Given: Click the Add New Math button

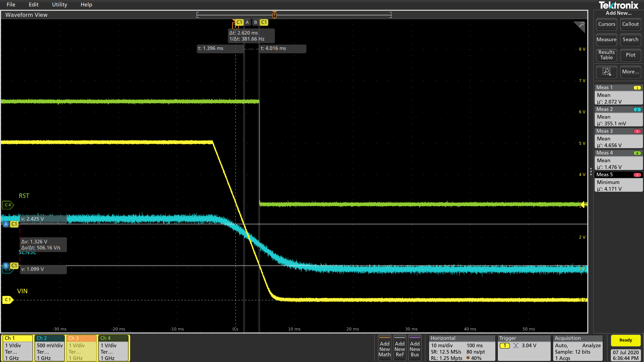Looking at the screenshot, I should (x=384, y=349).
